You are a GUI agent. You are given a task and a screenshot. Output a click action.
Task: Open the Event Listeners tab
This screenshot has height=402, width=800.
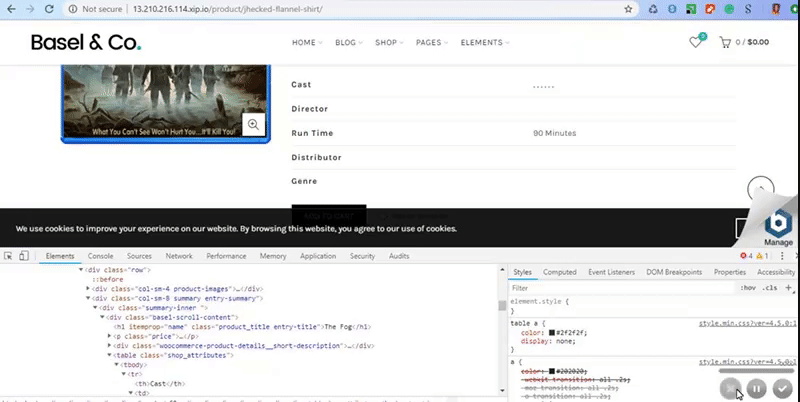[x=611, y=272]
